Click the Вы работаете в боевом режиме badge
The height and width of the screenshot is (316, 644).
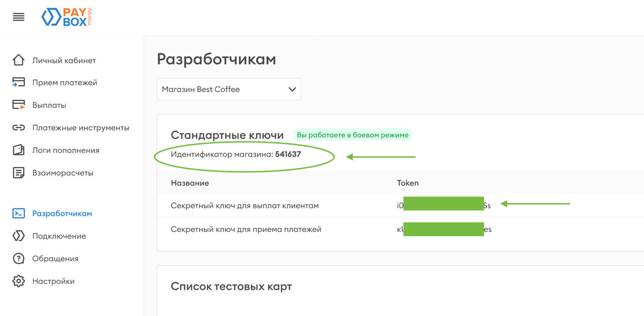[x=352, y=135]
